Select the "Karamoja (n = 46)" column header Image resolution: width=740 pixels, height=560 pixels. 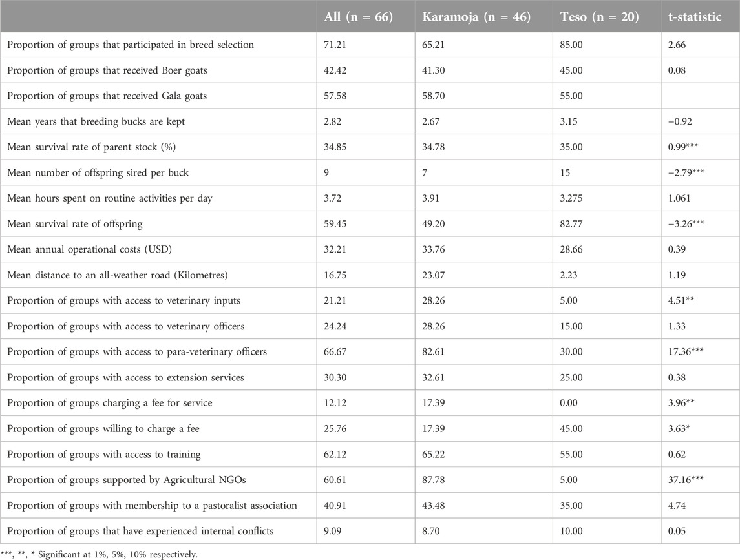[x=476, y=17]
